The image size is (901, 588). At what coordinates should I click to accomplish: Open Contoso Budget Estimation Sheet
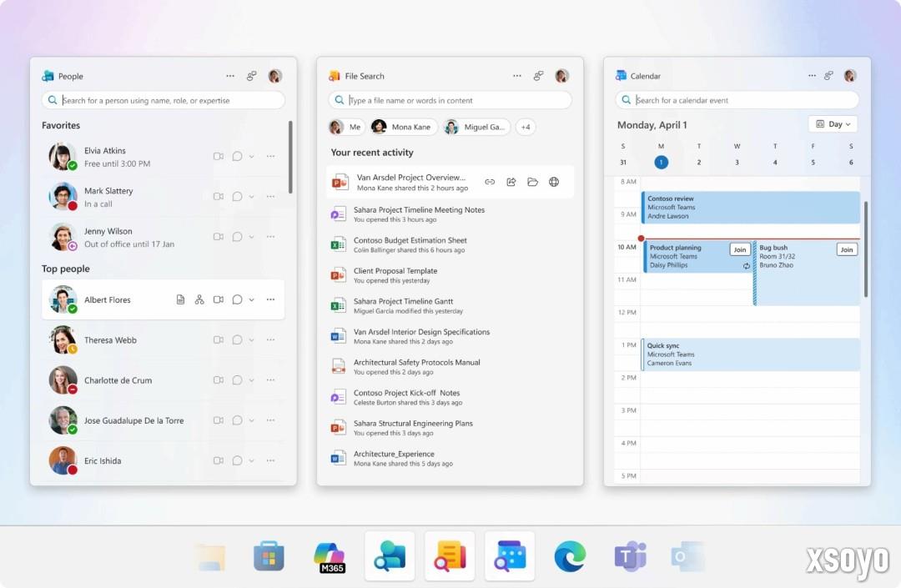coord(450,244)
